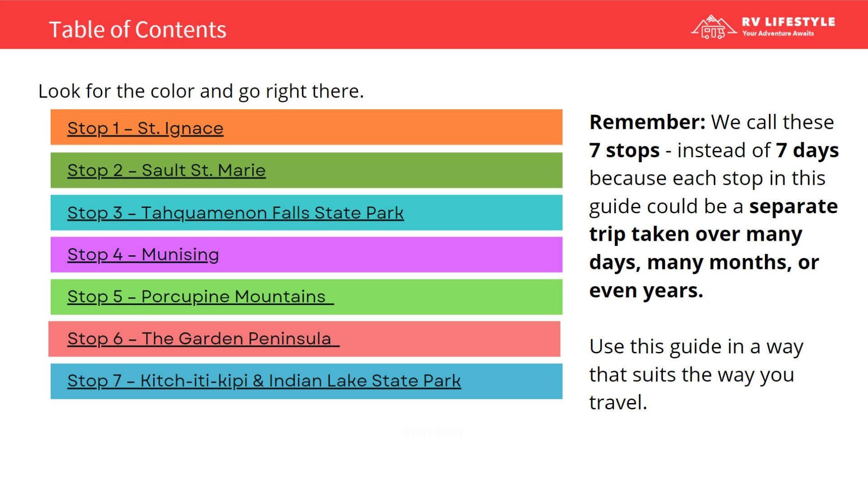Click the empty right end of the salmon bar
Screen dimensions: 868x488
[x=497, y=339]
